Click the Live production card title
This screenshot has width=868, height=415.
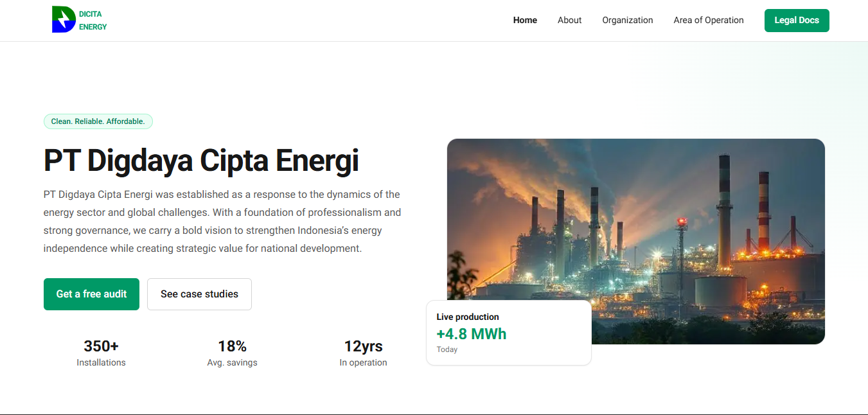tap(468, 317)
